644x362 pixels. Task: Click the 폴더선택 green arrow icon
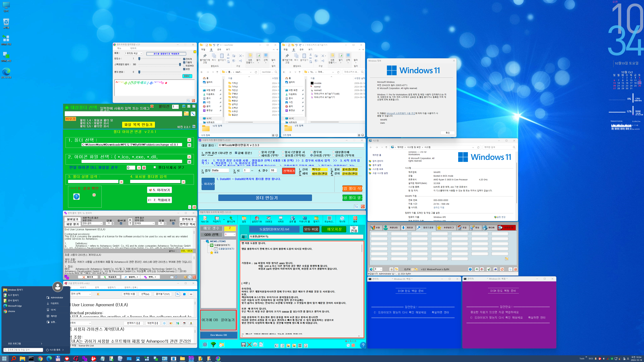click(231, 219)
